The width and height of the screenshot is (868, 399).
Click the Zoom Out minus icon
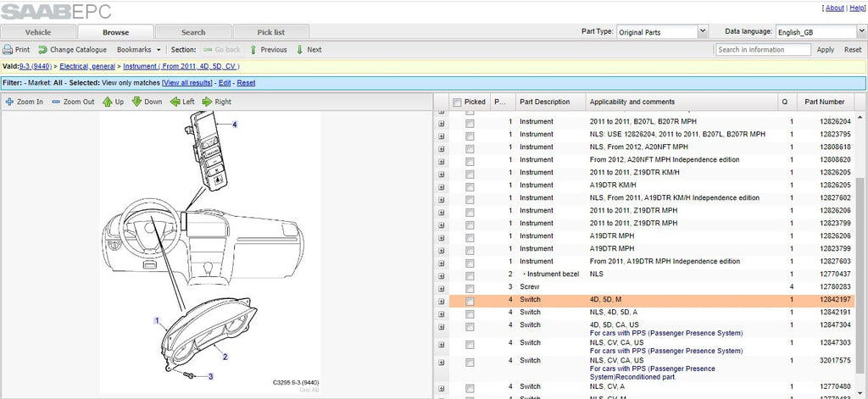(x=55, y=102)
